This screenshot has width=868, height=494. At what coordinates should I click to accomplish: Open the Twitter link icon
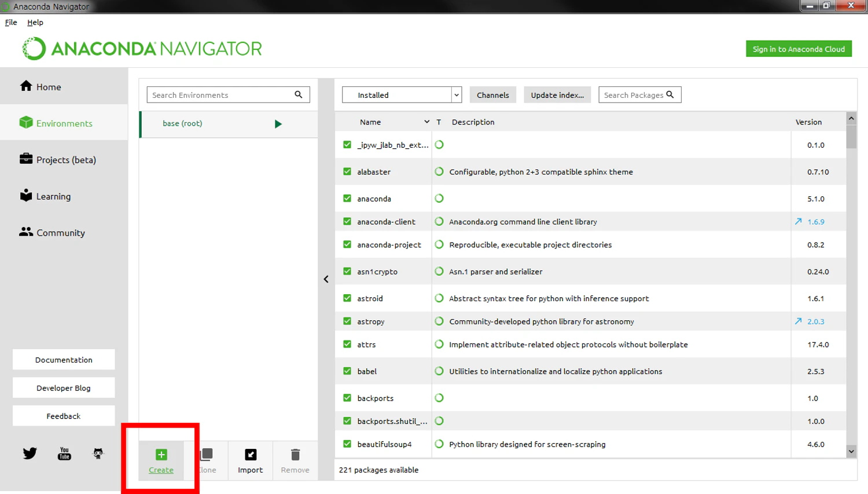pyautogui.click(x=30, y=453)
